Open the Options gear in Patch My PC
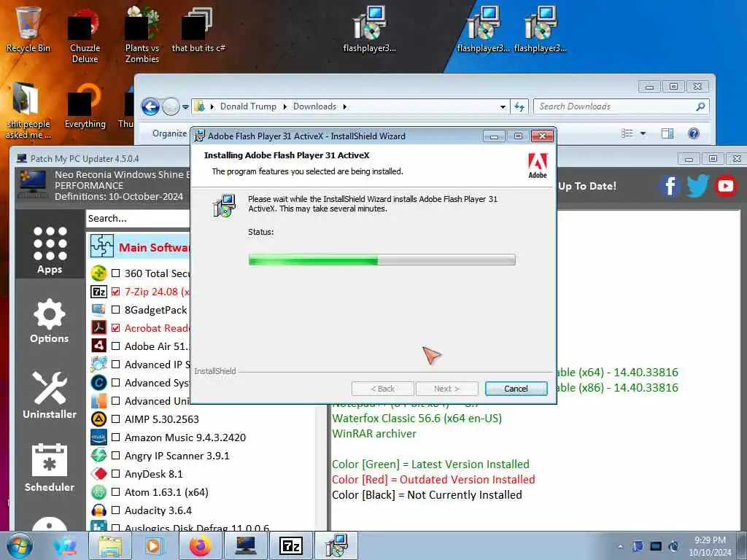Image resolution: width=747 pixels, height=560 pixels. click(50, 321)
